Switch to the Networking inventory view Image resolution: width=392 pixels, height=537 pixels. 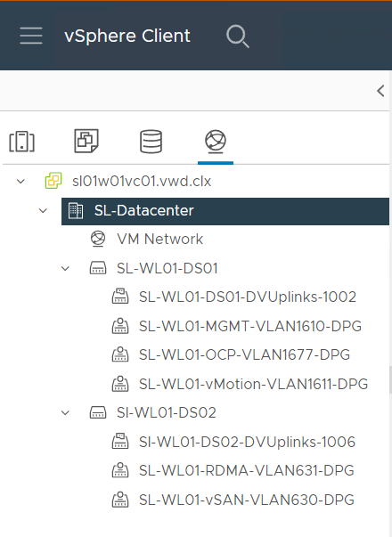pos(216,141)
